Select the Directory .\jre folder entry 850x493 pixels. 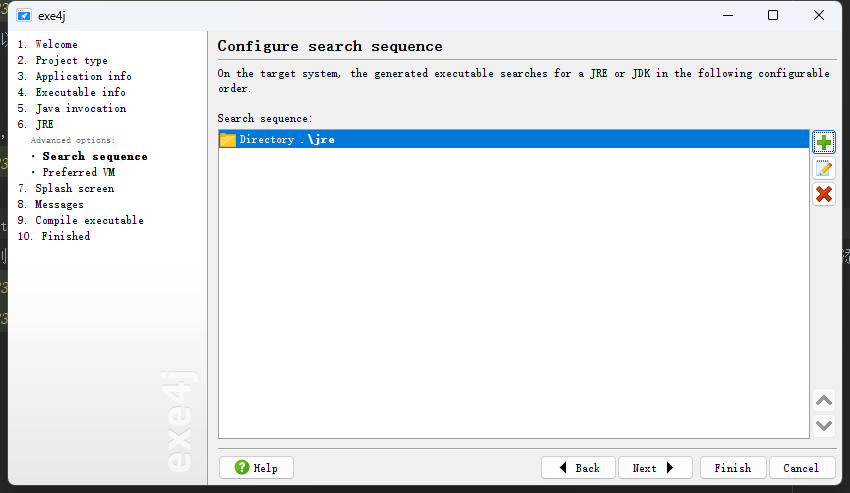[x=513, y=139]
